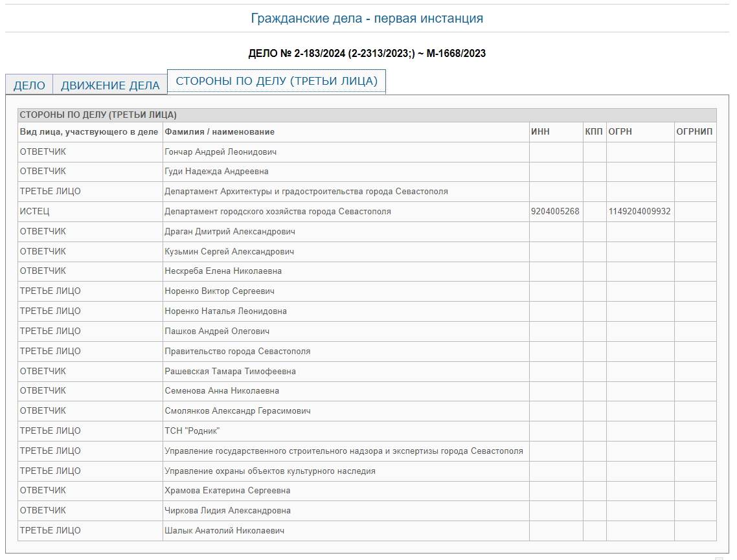The height and width of the screenshot is (560, 737).
Task: Select СТОРОНЫ ПО ДЕЛУ (ТРЕТЬИ ЛИЦА) tab
Action: 277,82
